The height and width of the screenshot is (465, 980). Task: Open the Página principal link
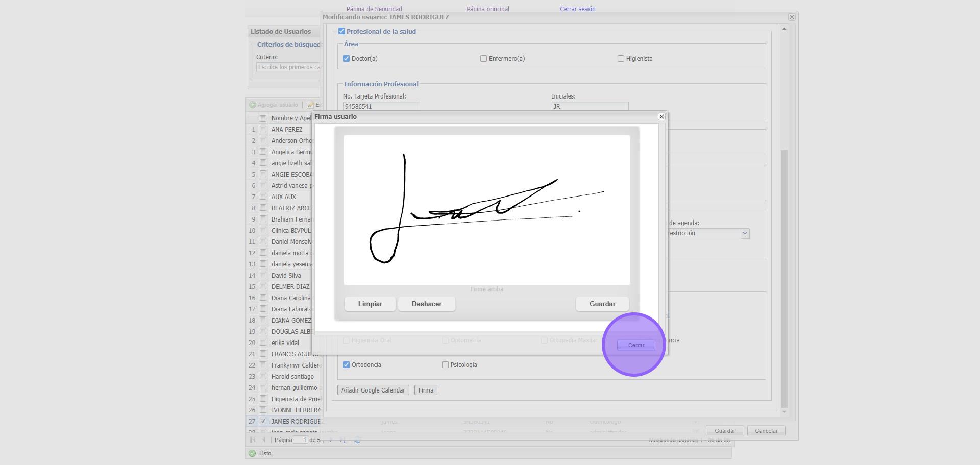tap(487, 9)
